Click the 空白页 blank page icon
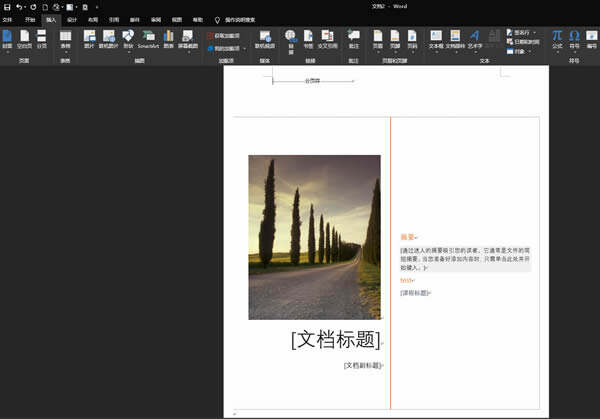This screenshot has height=419, width=600. point(24,39)
